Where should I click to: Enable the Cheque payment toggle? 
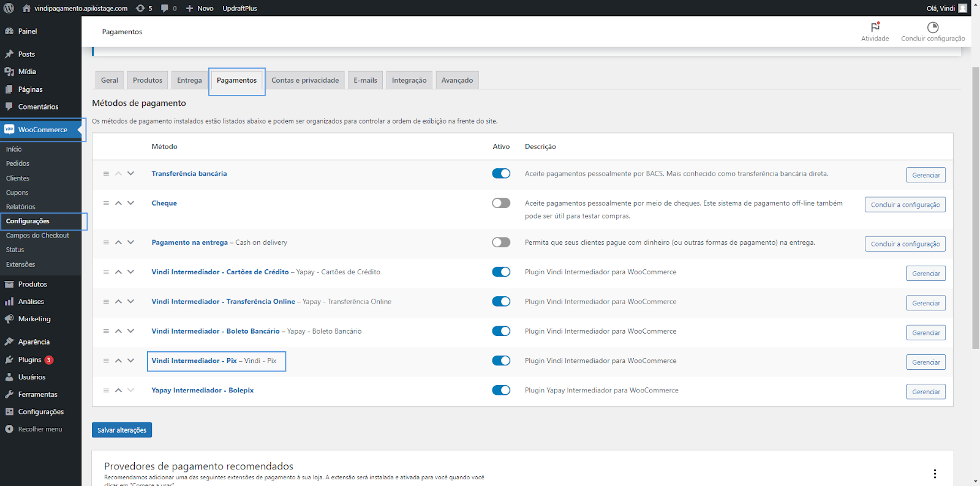point(501,203)
